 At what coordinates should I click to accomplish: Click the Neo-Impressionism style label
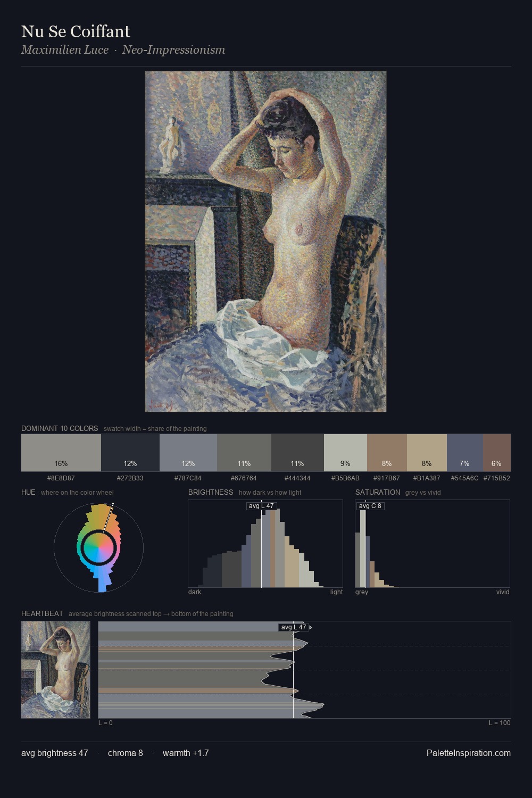pyautogui.click(x=173, y=50)
